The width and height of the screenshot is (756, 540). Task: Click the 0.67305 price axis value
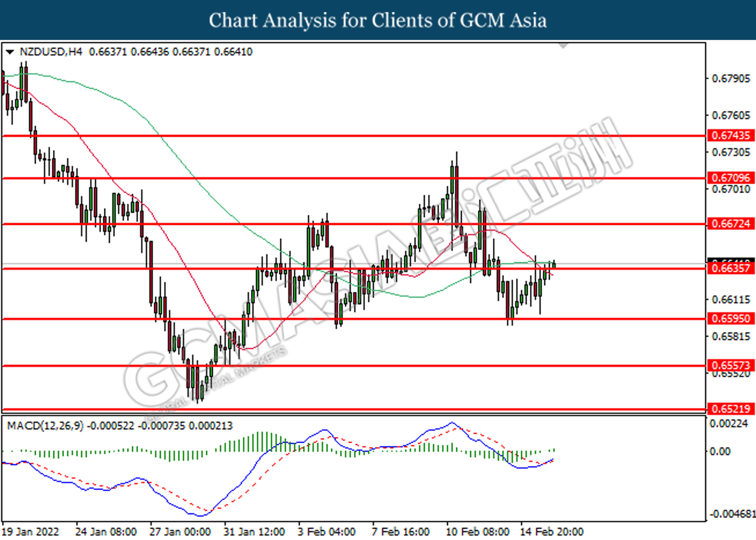731,152
